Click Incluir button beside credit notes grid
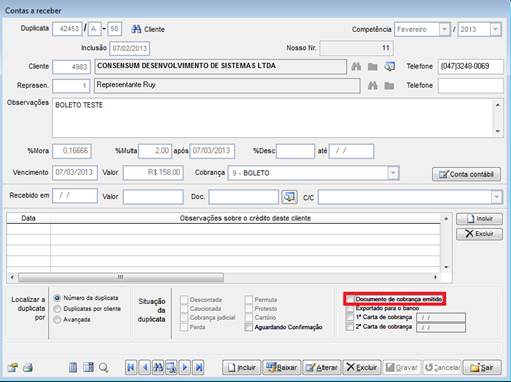This screenshot has height=382, width=511. [x=479, y=219]
